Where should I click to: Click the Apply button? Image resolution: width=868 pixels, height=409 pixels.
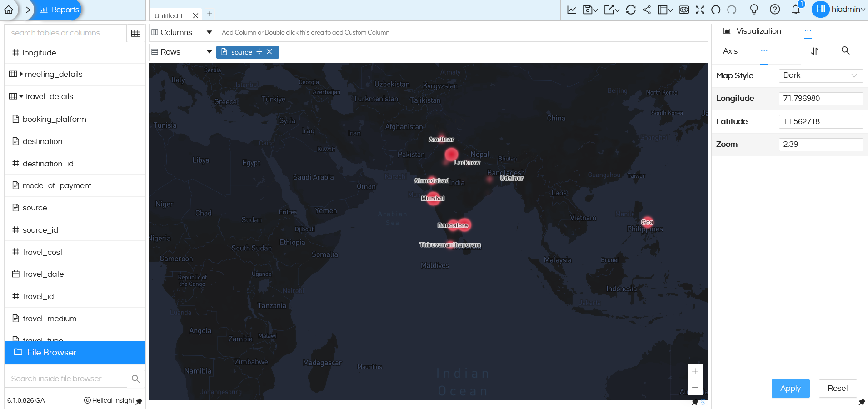[x=790, y=388]
